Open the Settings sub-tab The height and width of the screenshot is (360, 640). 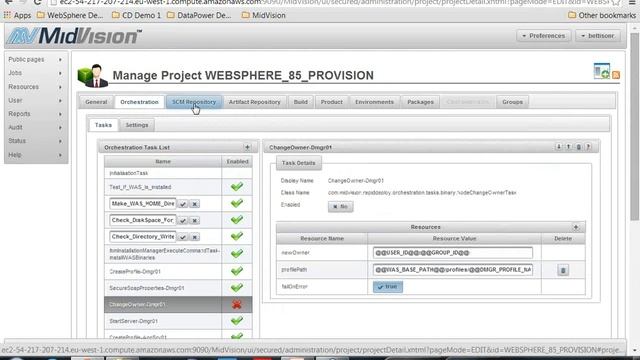click(137, 125)
